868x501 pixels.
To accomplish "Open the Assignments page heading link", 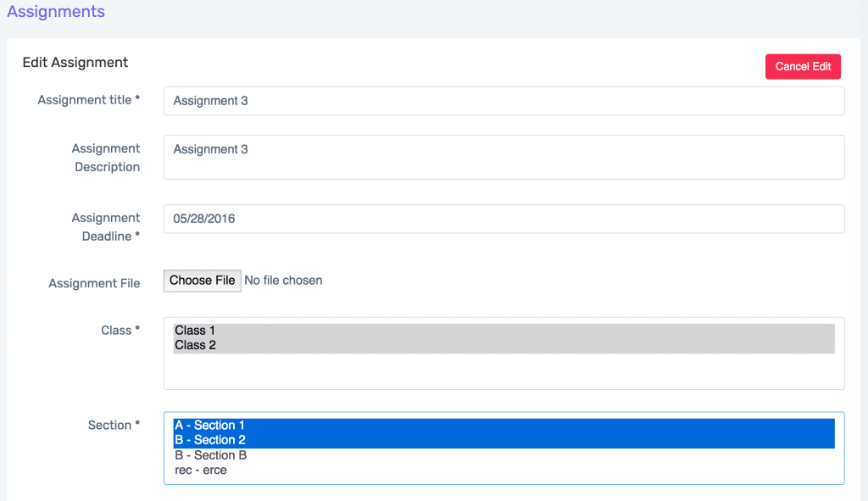I will point(56,12).
